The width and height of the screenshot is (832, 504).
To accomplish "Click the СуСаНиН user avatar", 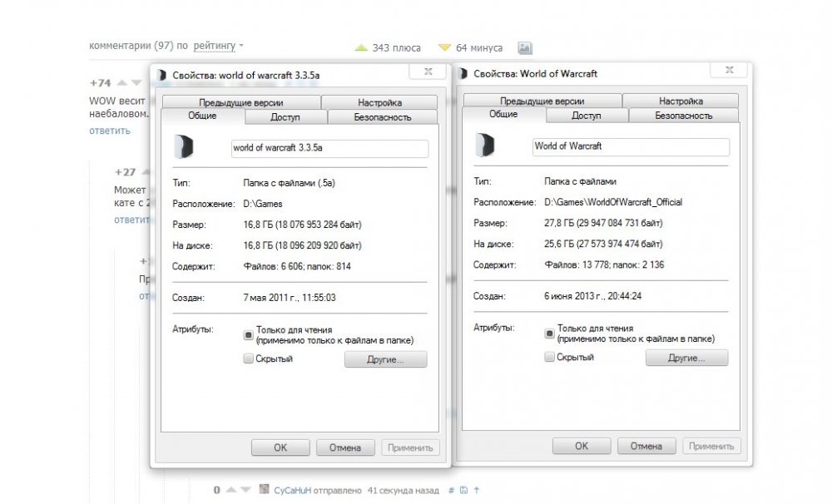I will [x=265, y=489].
